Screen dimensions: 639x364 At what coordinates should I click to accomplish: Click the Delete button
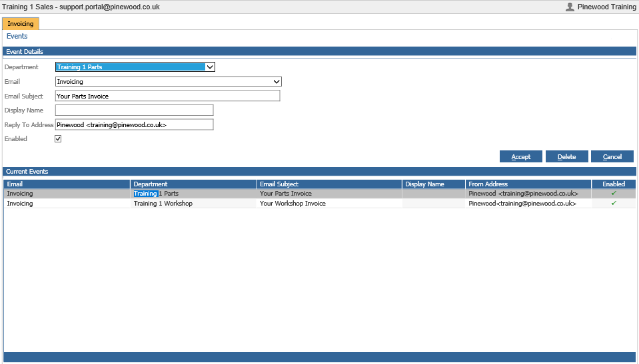click(566, 157)
